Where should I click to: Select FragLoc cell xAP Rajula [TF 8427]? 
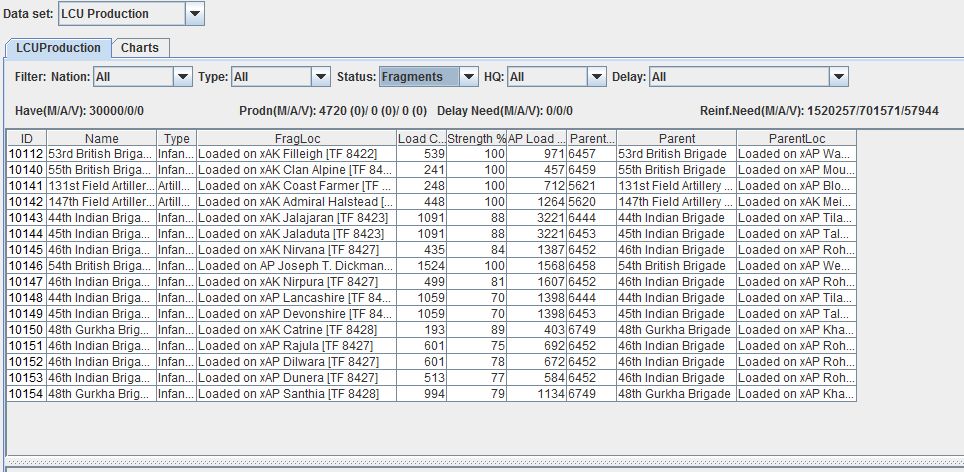pyautogui.click(x=296, y=345)
